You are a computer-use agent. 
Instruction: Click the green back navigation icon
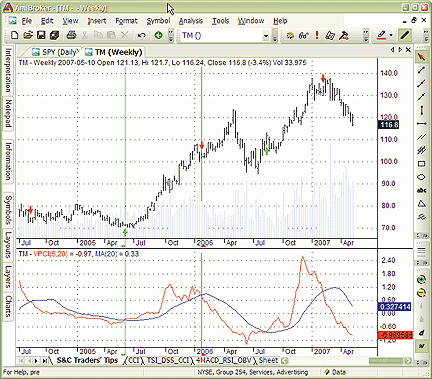pos(159,35)
